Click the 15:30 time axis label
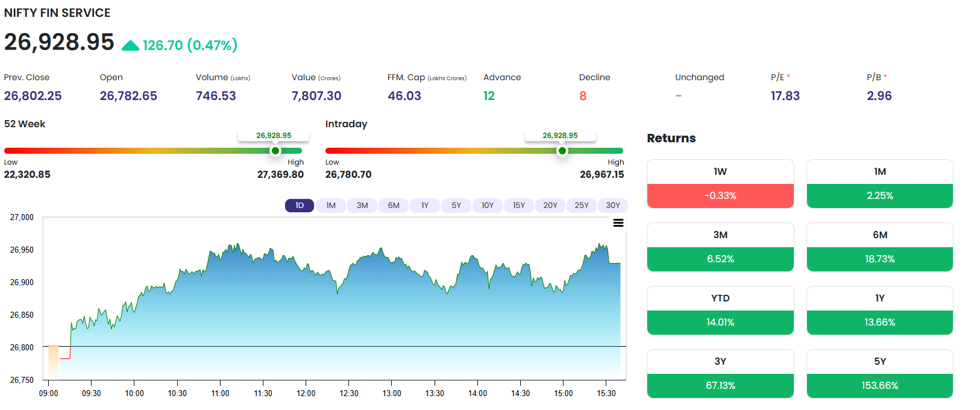 click(606, 393)
